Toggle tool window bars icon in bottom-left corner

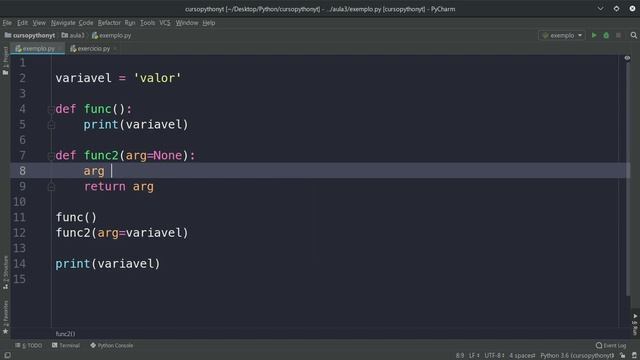tap(7, 356)
